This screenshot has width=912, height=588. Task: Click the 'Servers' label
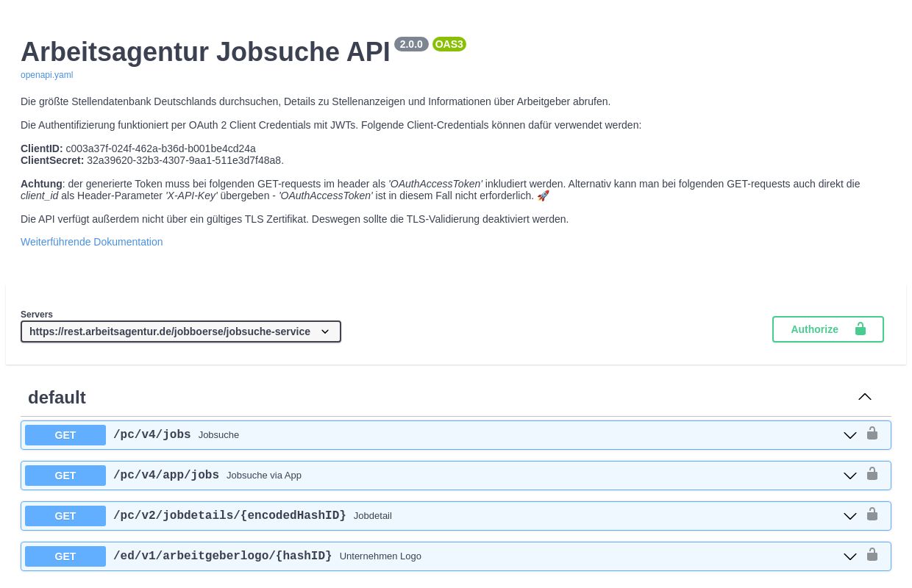pos(37,315)
